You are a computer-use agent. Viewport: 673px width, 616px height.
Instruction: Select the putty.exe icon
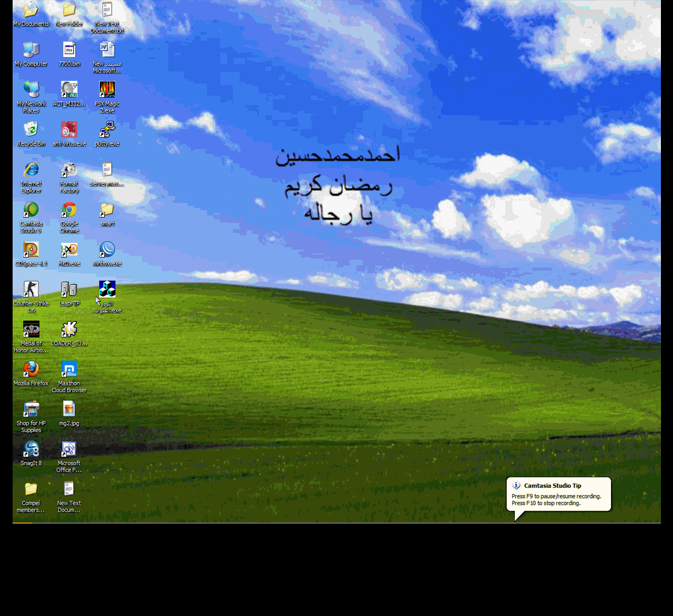pos(107,130)
